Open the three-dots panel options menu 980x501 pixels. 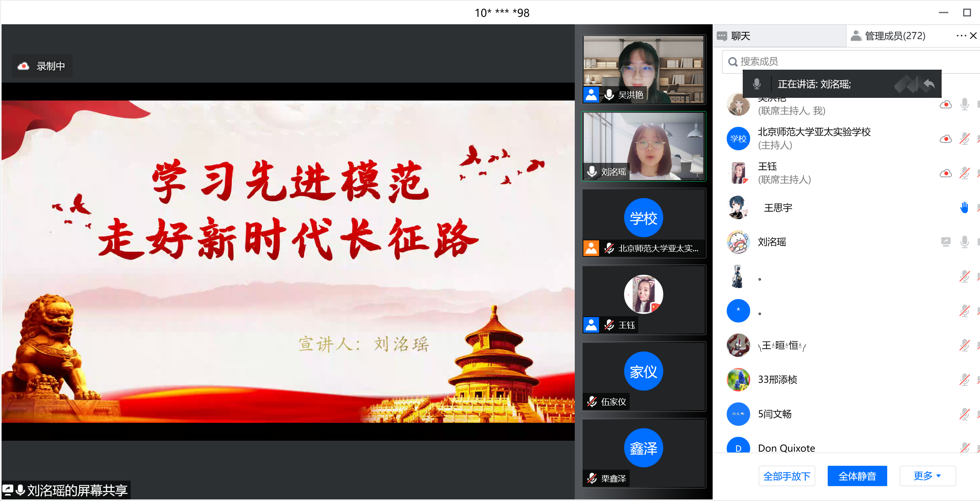961,36
